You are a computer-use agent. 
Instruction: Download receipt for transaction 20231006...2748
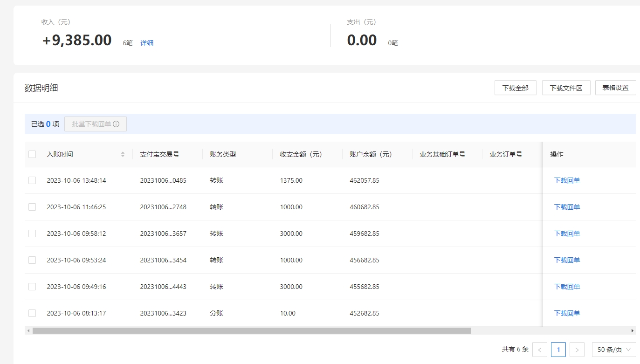point(567,207)
